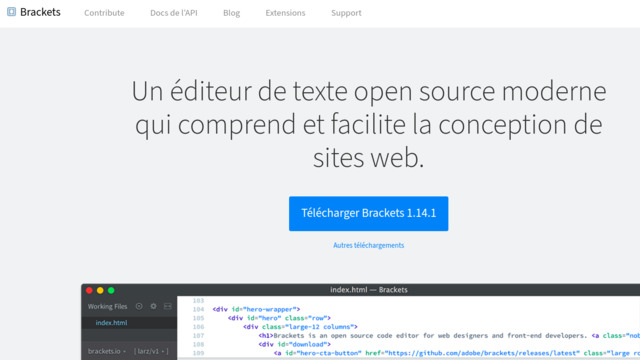
Task: Click the Working Files circle icon
Action: point(139,306)
